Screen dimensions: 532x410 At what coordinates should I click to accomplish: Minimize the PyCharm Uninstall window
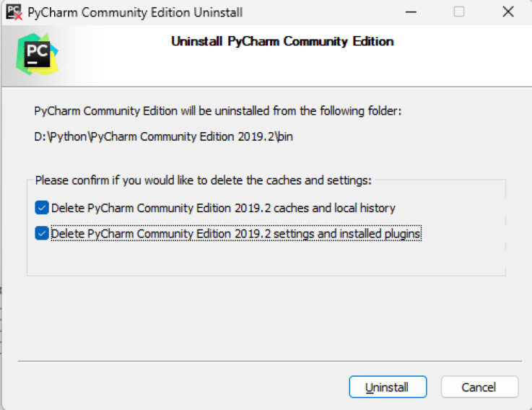tap(411, 12)
